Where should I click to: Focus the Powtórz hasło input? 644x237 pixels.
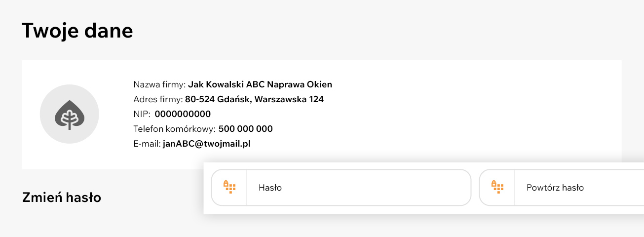pos(562,188)
